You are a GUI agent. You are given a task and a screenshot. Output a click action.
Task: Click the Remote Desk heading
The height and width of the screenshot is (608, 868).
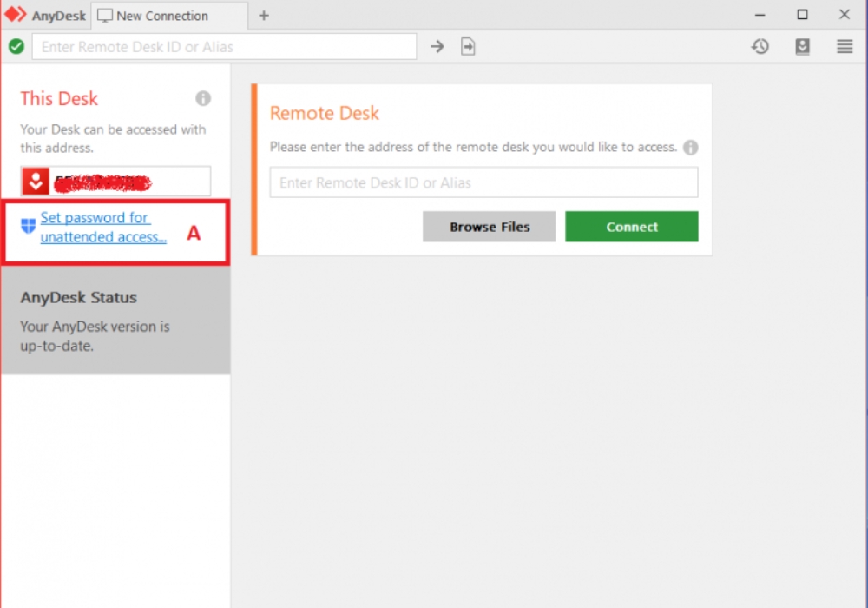pyautogui.click(x=325, y=113)
